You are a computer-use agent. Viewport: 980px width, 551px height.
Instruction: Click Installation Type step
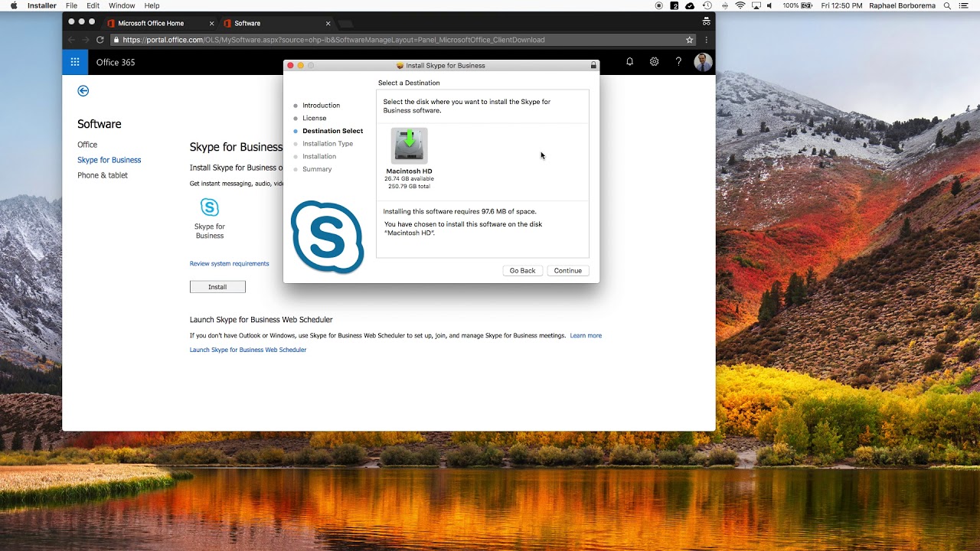[x=328, y=144]
